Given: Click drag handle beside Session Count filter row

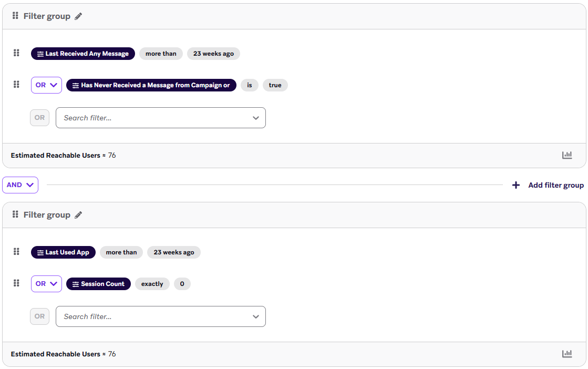Looking at the screenshot, I should (x=16, y=283).
